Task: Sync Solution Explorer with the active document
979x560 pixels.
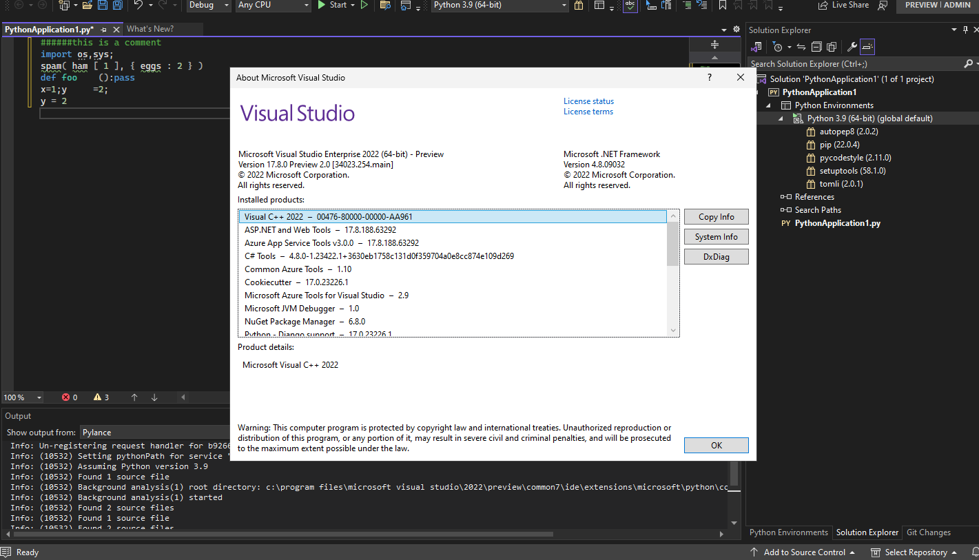Action: tap(801, 46)
